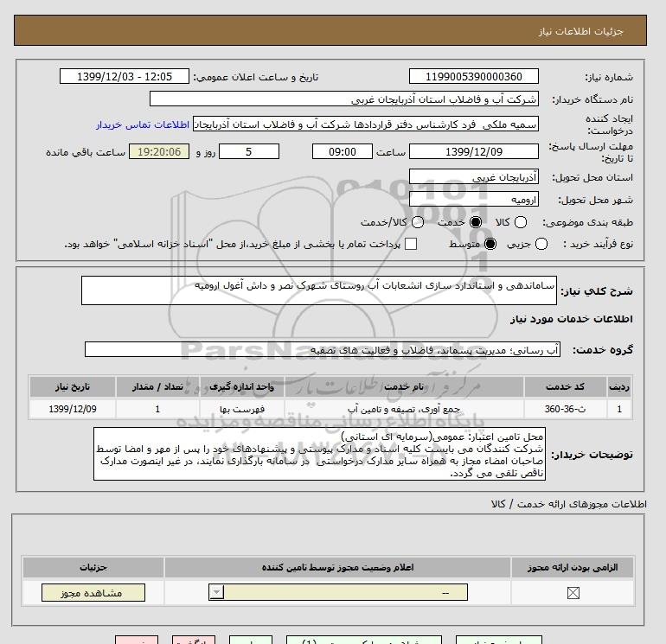Screen dimensions: 666x644
Task: Toggle the mandatory permit checkbox
Action: coord(573,593)
